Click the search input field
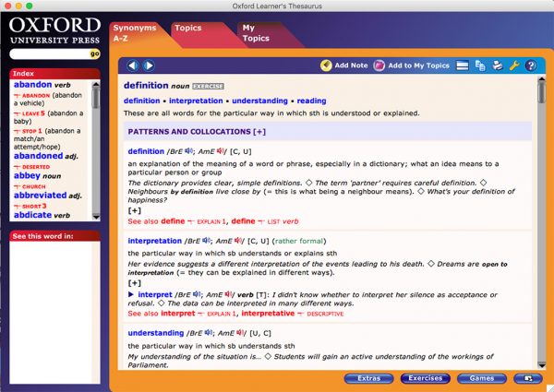This screenshot has width=554, height=392. 50,54
